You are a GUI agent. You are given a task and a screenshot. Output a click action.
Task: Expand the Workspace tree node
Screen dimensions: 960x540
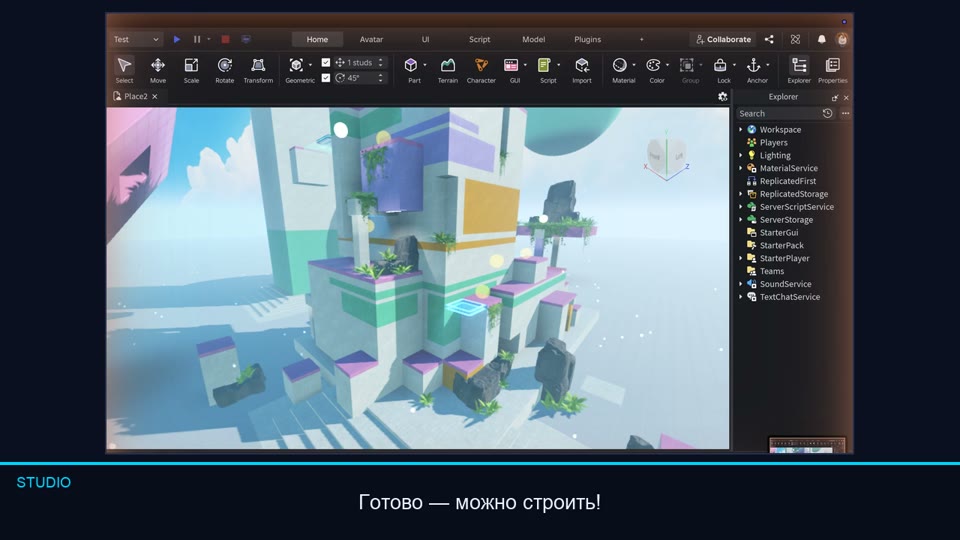coord(741,130)
